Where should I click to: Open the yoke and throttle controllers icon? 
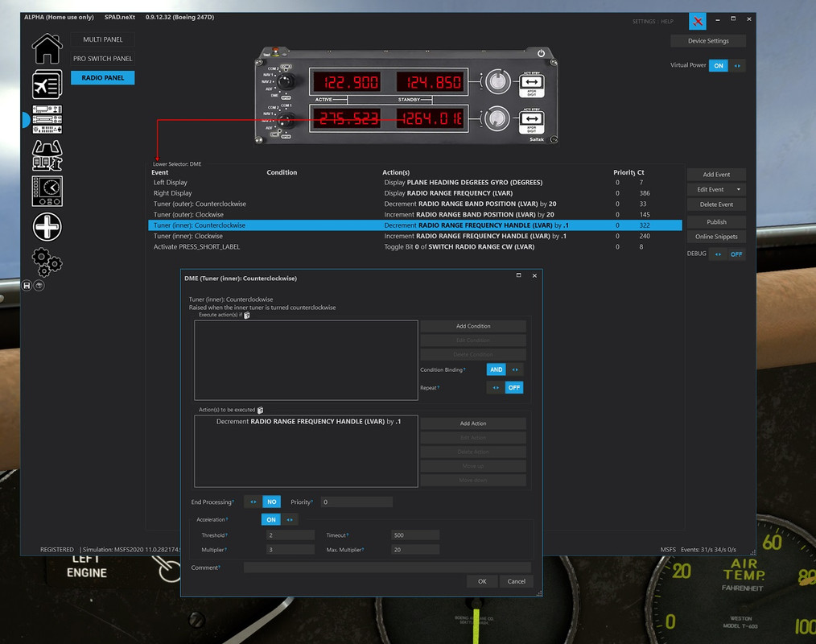(x=47, y=155)
